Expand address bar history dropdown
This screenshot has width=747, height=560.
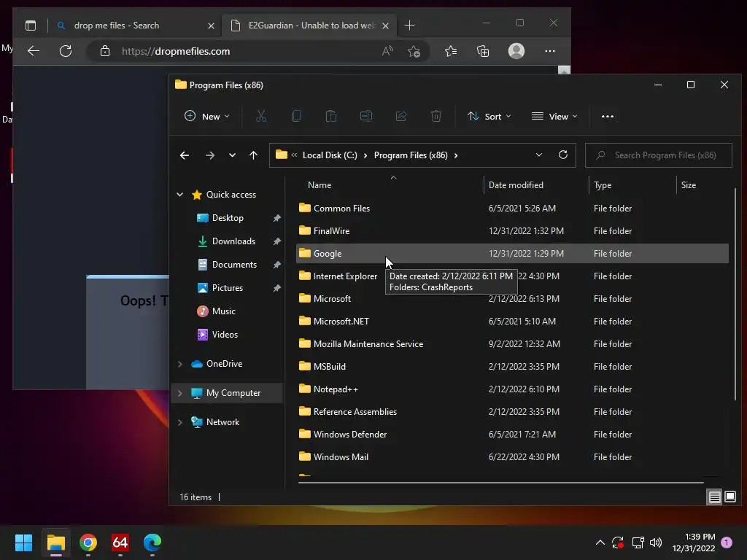tap(539, 155)
